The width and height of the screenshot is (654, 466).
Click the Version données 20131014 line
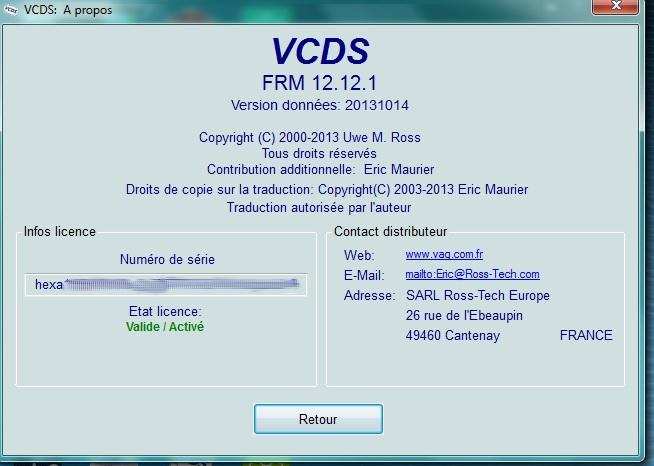(320, 104)
